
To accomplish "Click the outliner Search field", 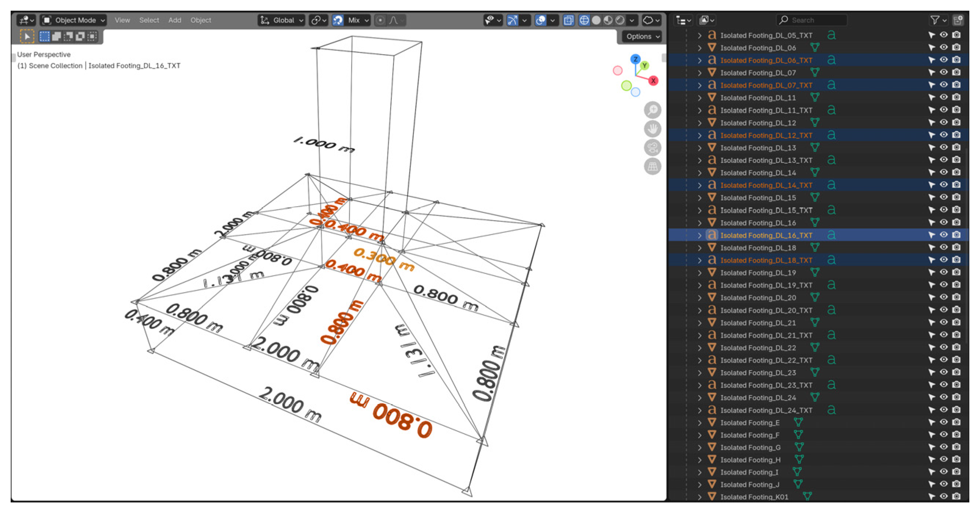I will [x=812, y=20].
